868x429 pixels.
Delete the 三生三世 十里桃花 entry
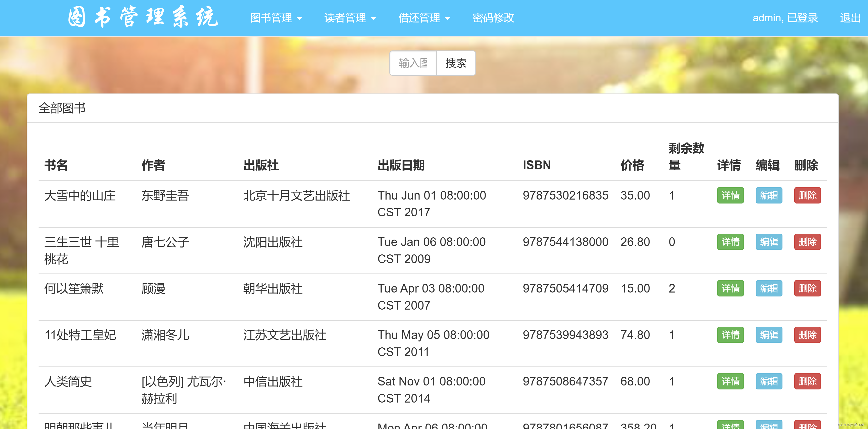(807, 242)
